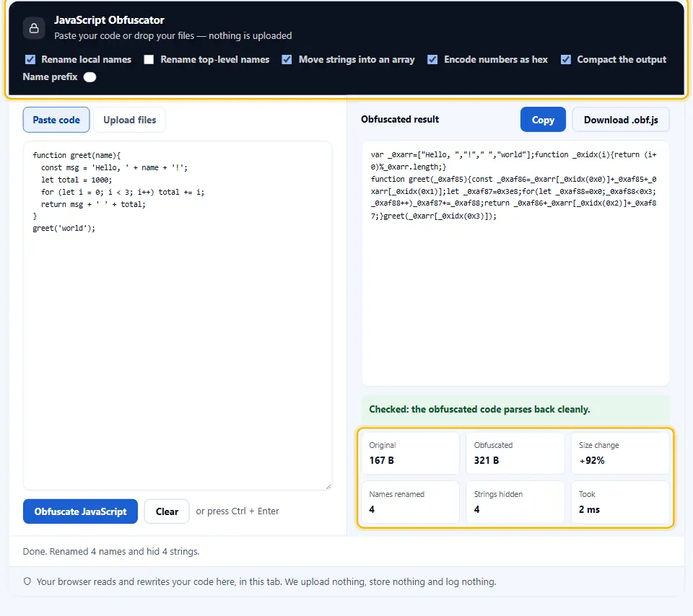Click the greet('world'); line in source
This screenshot has width=693, height=616.
click(x=64, y=229)
